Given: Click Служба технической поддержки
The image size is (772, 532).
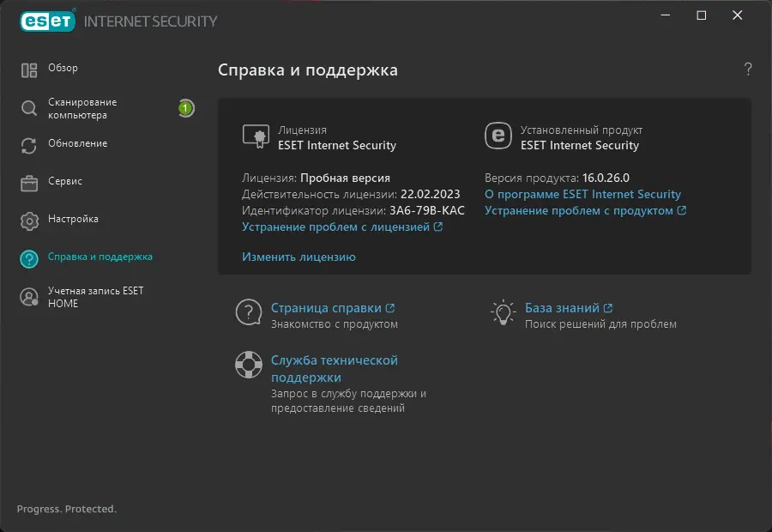Looking at the screenshot, I should (333, 360).
